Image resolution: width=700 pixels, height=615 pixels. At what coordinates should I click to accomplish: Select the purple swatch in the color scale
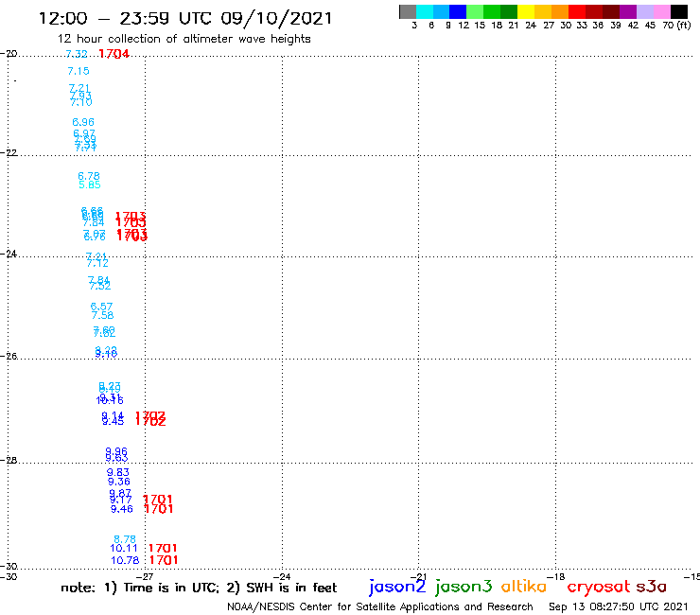pyautogui.click(x=628, y=12)
